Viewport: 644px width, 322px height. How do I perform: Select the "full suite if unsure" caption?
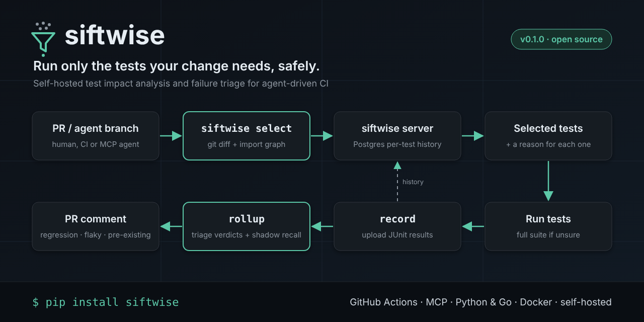point(548,235)
